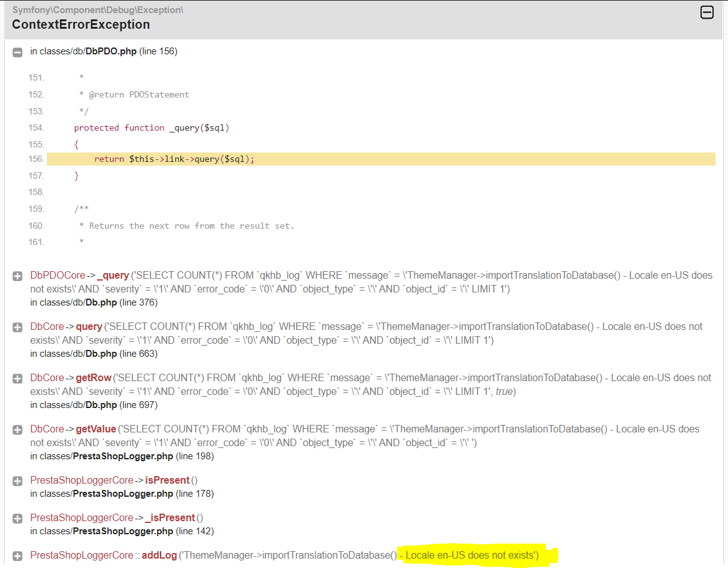Click the Symfony\Component\Debug\Exception\ namespace text
The width and height of the screenshot is (728, 568).
(97, 10)
